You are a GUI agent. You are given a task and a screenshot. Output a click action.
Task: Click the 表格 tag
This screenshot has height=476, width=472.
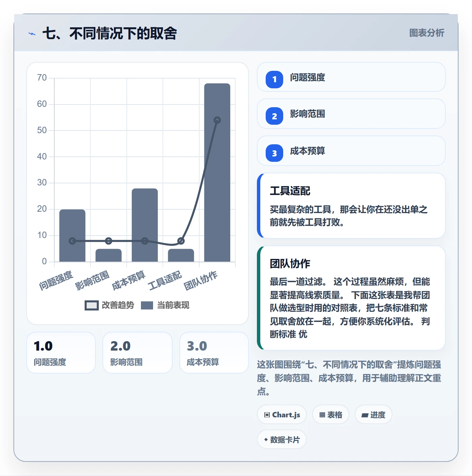click(x=331, y=415)
